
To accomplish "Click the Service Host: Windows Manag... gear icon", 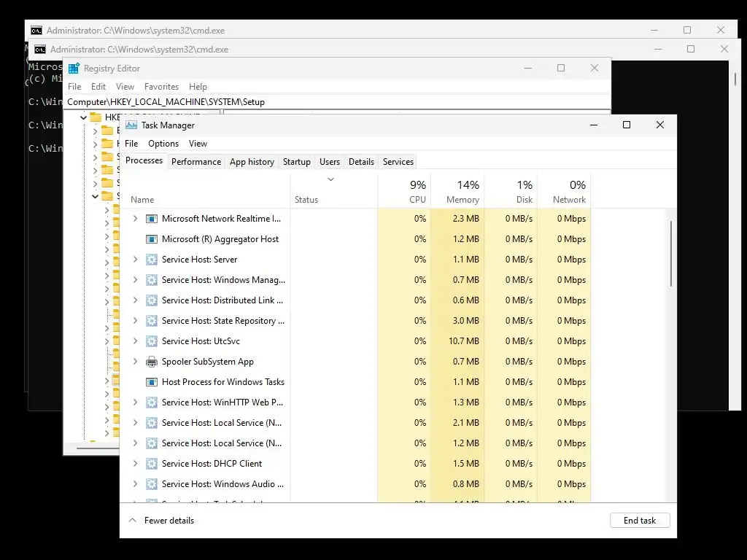I will coord(152,280).
